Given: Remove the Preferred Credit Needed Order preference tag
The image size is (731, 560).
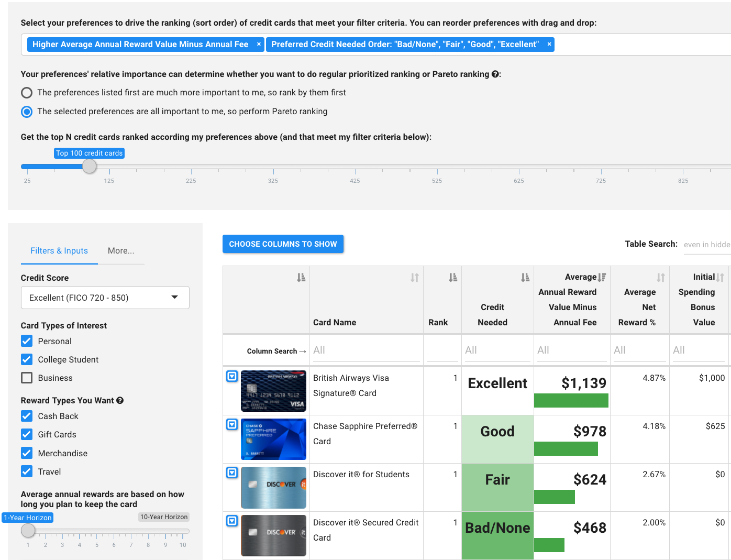Looking at the screenshot, I should [x=549, y=45].
